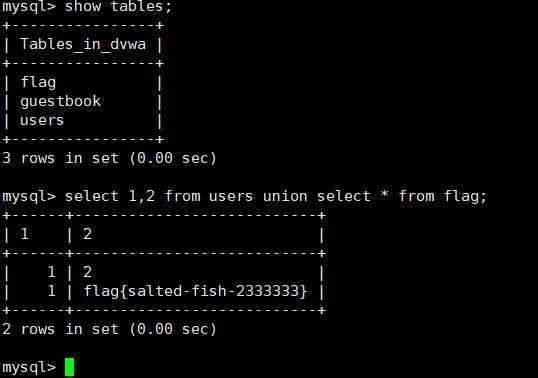Click the word 'union' in the query
The width and height of the screenshot is (538, 378).
(x=285, y=197)
